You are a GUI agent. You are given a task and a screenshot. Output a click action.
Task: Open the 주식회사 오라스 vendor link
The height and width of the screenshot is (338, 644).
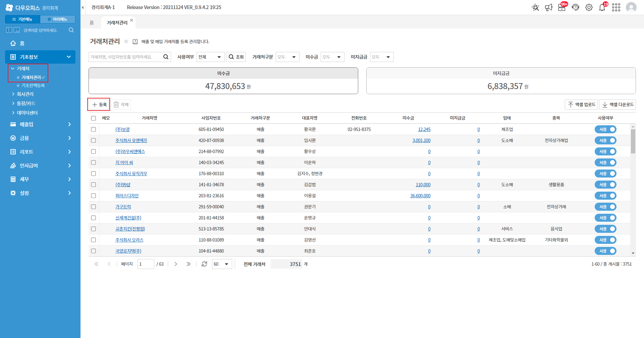tap(129, 240)
